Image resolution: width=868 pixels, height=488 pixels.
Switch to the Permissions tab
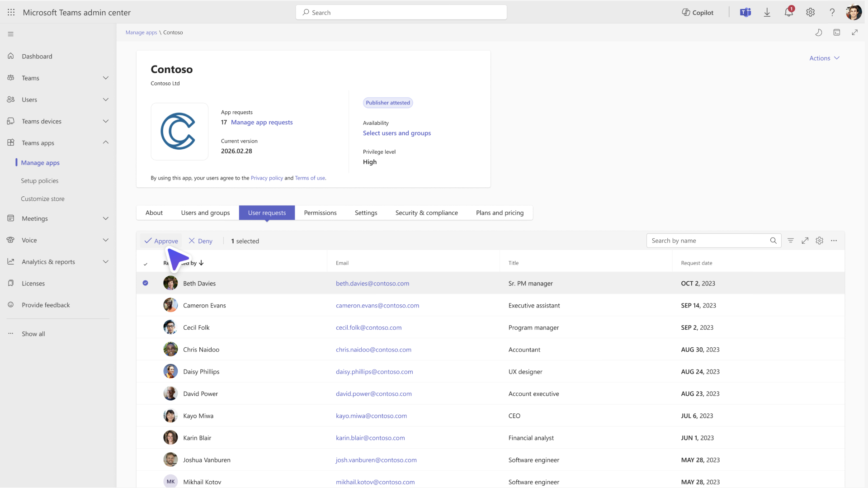click(x=320, y=213)
